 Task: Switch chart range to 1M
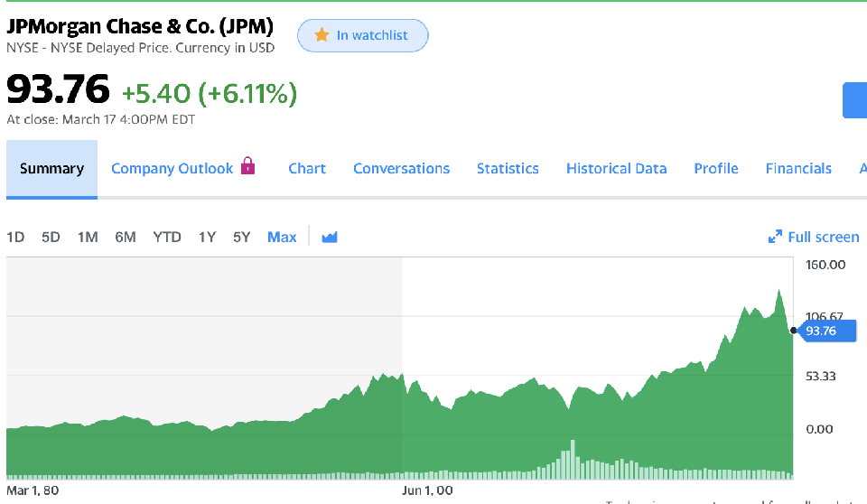[x=88, y=237]
